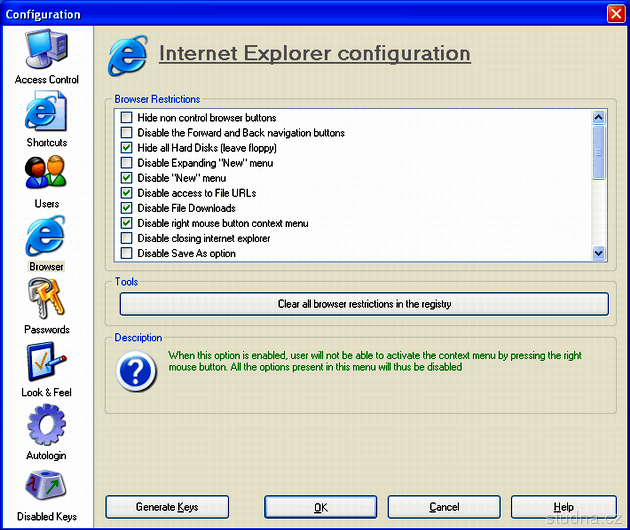This screenshot has height=530, width=630.
Task: Open the Passwords keys icon
Action: pos(46,300)
